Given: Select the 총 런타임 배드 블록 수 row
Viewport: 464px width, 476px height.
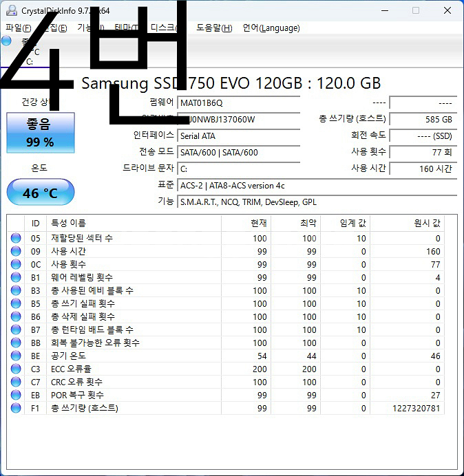Looking at the screenshot, I should coord(226,329).
